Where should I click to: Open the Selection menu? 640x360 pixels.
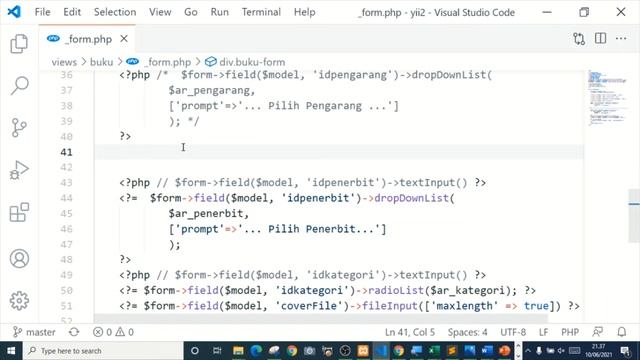coord(115,12)
